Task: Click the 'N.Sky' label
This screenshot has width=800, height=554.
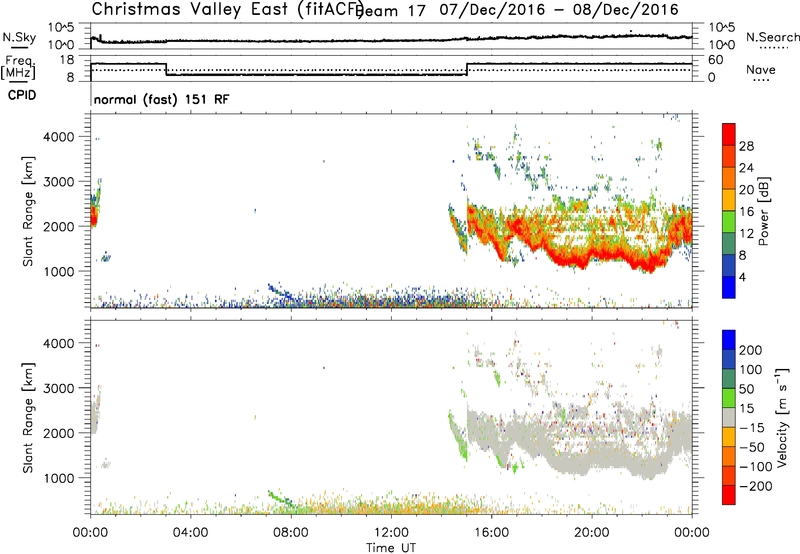Action: tap(19, 37)
